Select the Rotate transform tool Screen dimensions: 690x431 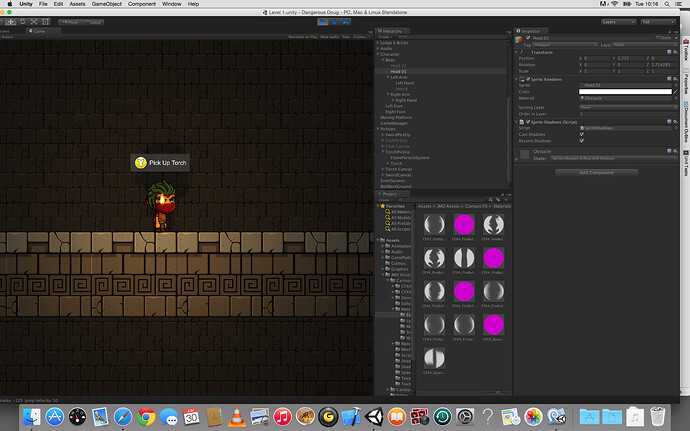[22, 22]
